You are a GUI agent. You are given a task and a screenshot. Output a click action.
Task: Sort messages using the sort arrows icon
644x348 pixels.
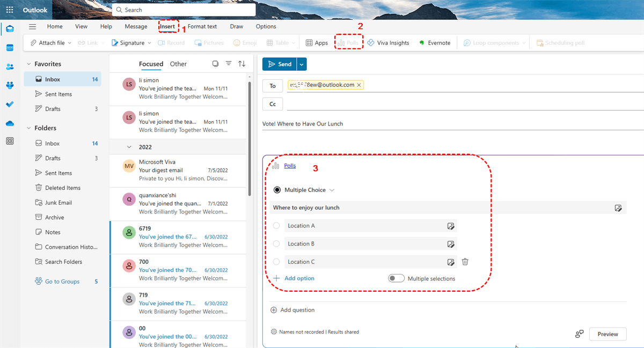pyautogui.click(x=242, y=64)
